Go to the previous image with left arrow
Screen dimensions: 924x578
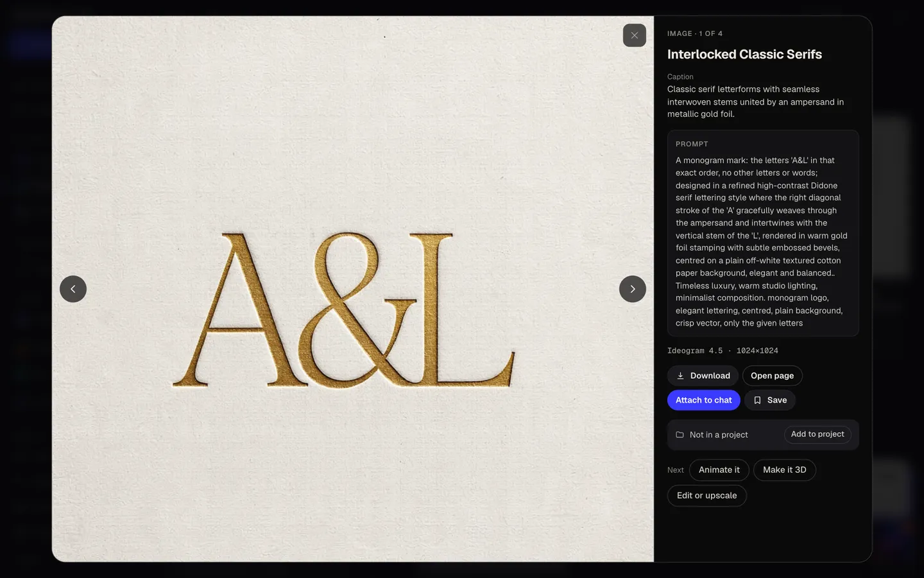(73, 289)
